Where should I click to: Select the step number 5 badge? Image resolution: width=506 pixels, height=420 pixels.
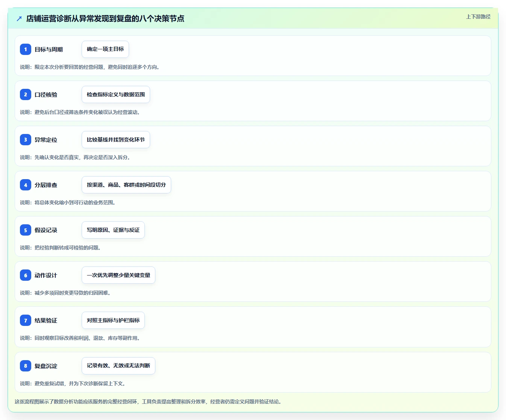click(26, 230)
